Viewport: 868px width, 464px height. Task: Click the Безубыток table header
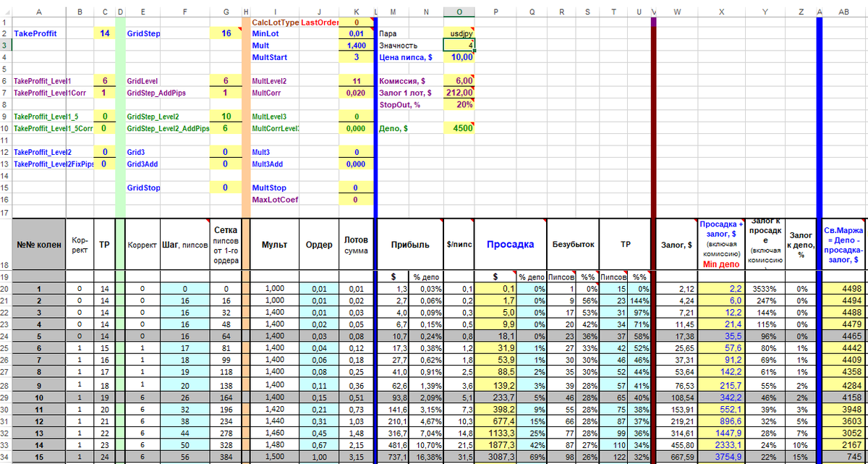click(x=573, y=244)
